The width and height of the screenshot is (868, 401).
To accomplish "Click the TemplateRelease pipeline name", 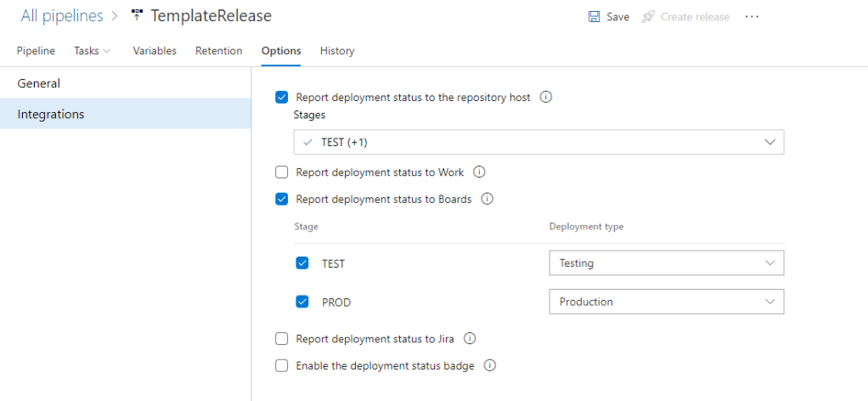I will click(211, 16).
